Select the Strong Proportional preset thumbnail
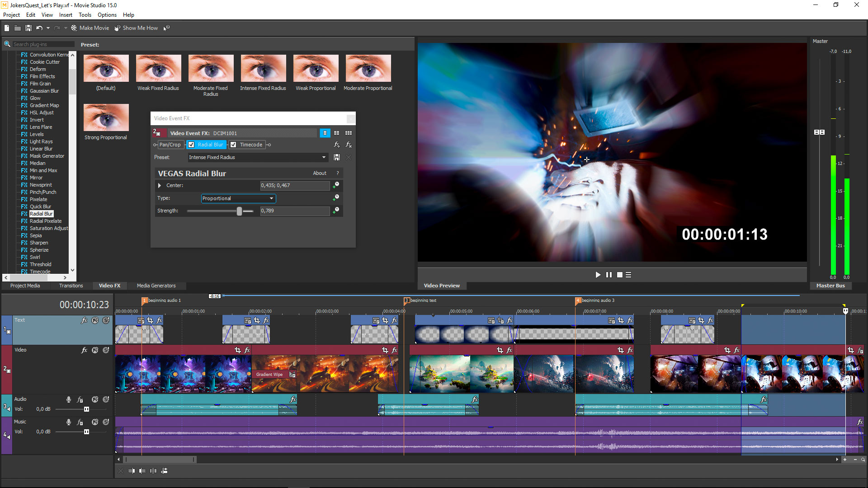 [106, 117]
